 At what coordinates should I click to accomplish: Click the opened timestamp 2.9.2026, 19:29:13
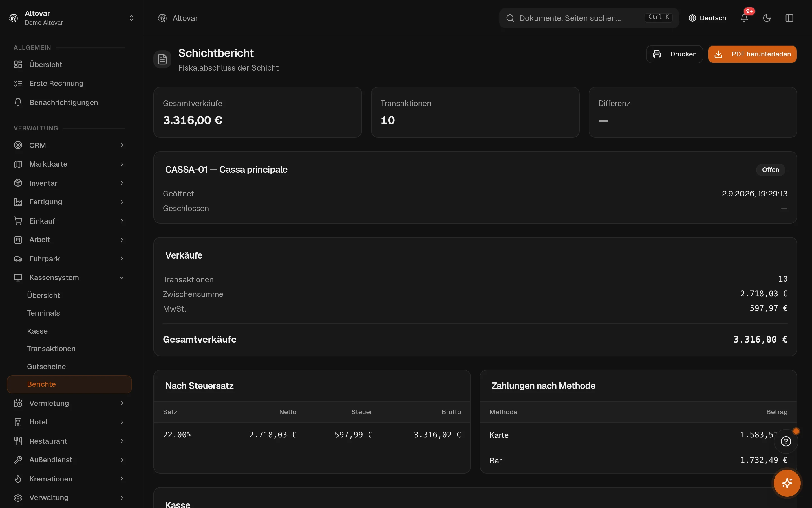pyautogui.click(x=754, y=194)
